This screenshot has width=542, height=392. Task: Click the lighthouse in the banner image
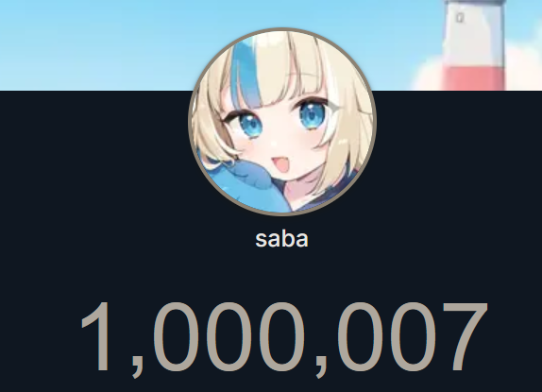coord(474,45)
